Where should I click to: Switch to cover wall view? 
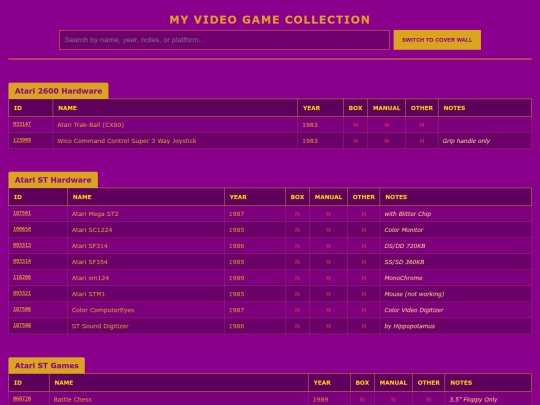pyautogui.click(x=437, y=40)
